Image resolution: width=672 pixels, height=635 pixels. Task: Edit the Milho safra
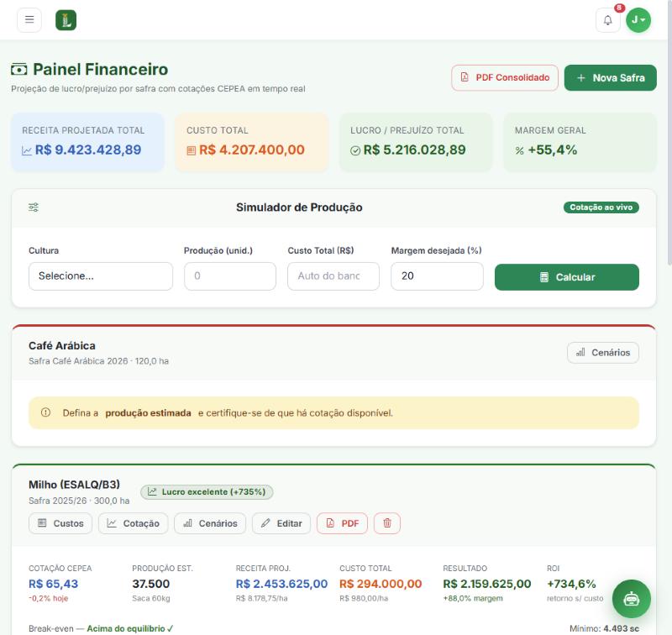[281, 523]
